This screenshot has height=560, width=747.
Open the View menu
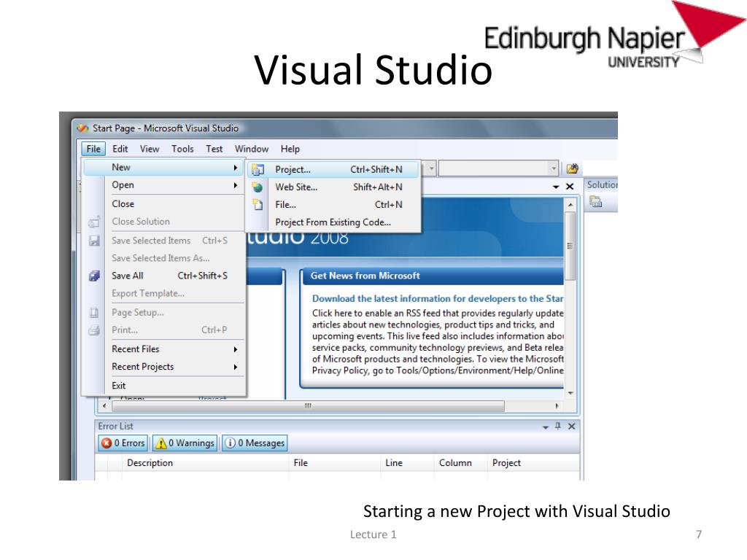coord(150,149)
